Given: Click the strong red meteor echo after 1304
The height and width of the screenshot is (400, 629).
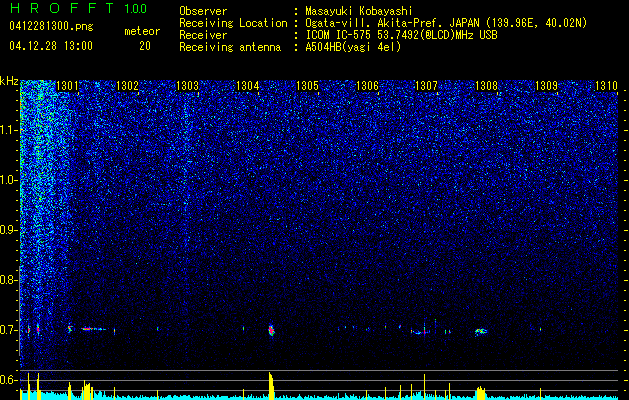Looking at the screenshot, I should pos(271,330).
